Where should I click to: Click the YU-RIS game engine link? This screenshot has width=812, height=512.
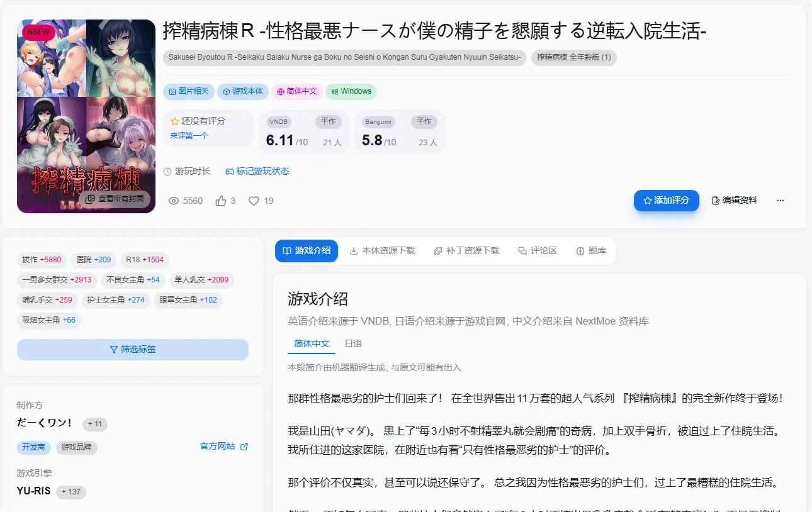[34, 491]
